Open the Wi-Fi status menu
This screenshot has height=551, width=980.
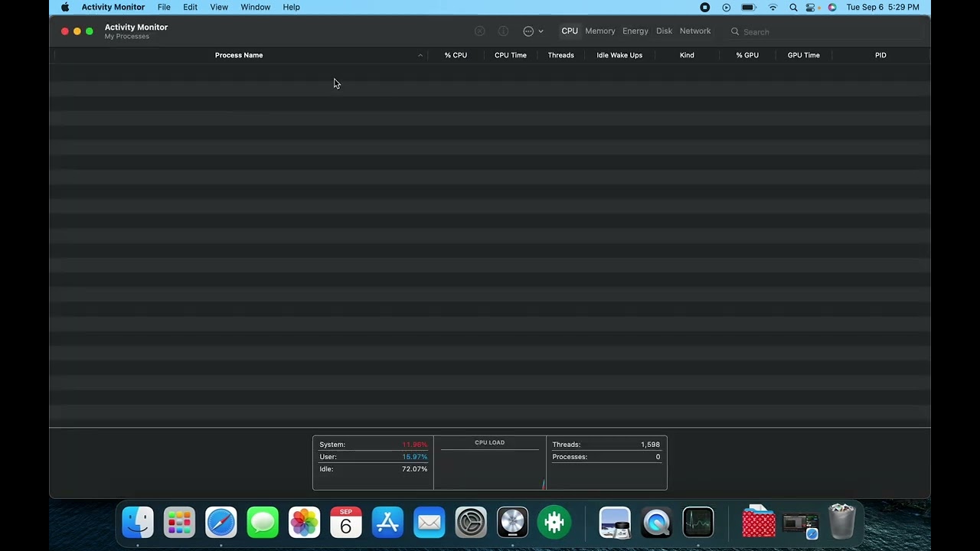click(x=773, y=7)
